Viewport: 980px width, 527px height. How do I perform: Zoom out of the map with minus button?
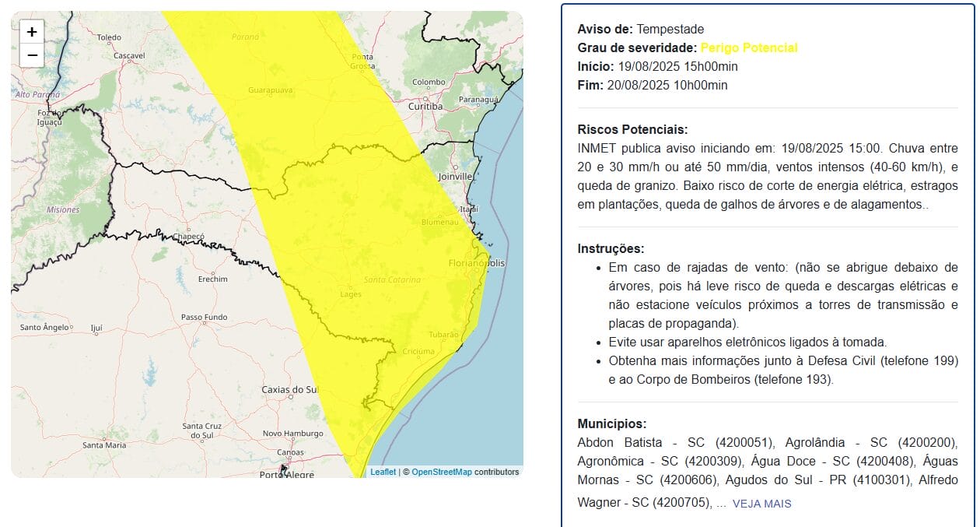(32, 55)
